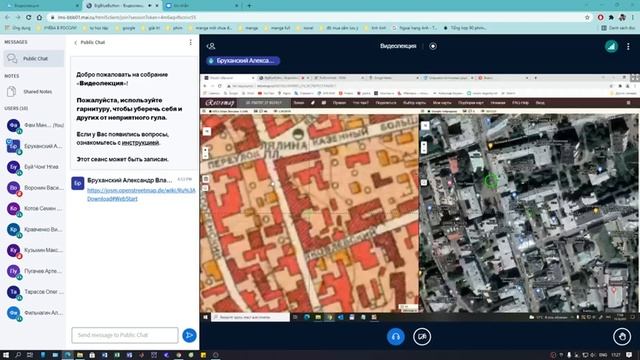640x360 pixels.
Task: Click the old map pane in shared screen
Action: point(309,213)
